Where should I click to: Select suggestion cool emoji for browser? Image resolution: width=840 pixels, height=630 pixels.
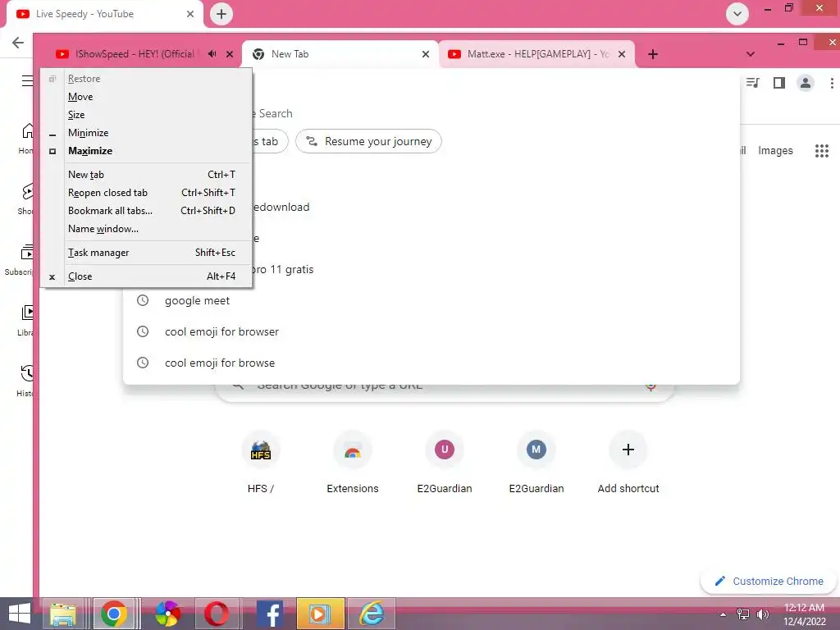(431, 331)
